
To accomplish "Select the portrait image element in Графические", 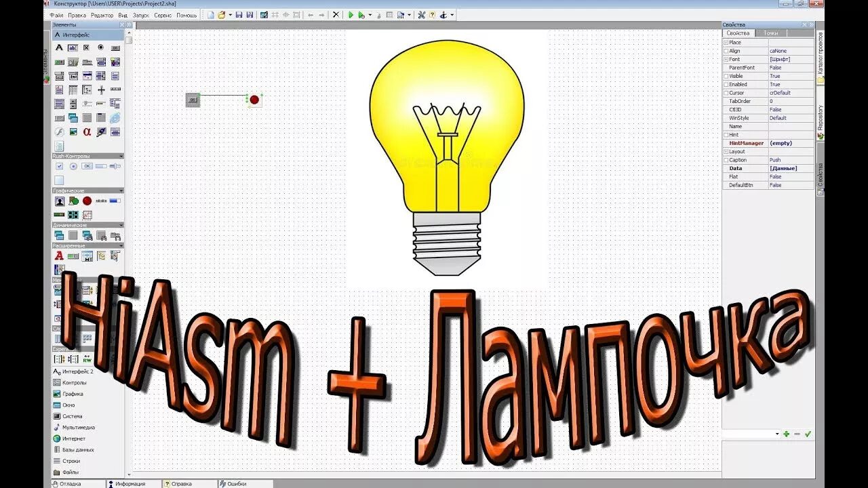I will tap(59, 201).
